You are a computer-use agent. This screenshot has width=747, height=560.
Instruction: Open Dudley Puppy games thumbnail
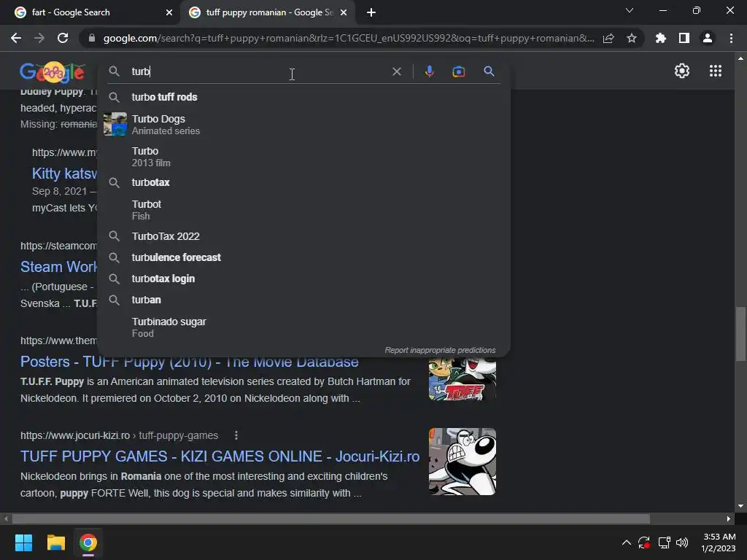coord(462,462)
